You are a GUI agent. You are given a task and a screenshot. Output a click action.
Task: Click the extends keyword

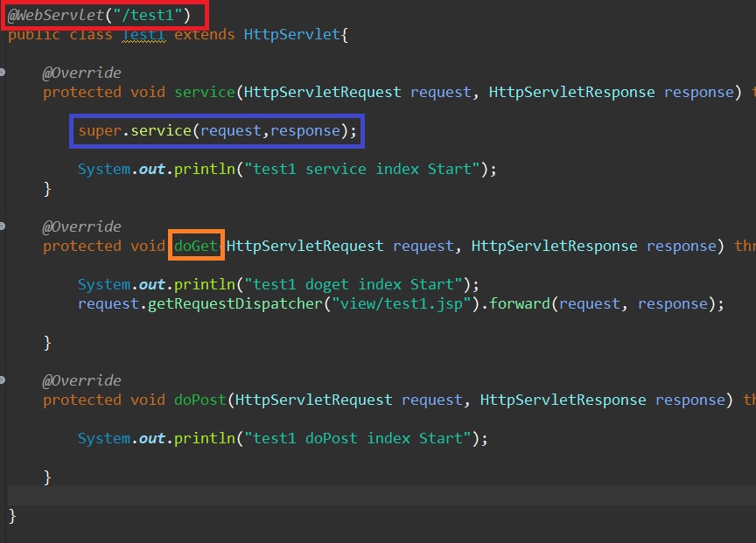tap(205, 34)
